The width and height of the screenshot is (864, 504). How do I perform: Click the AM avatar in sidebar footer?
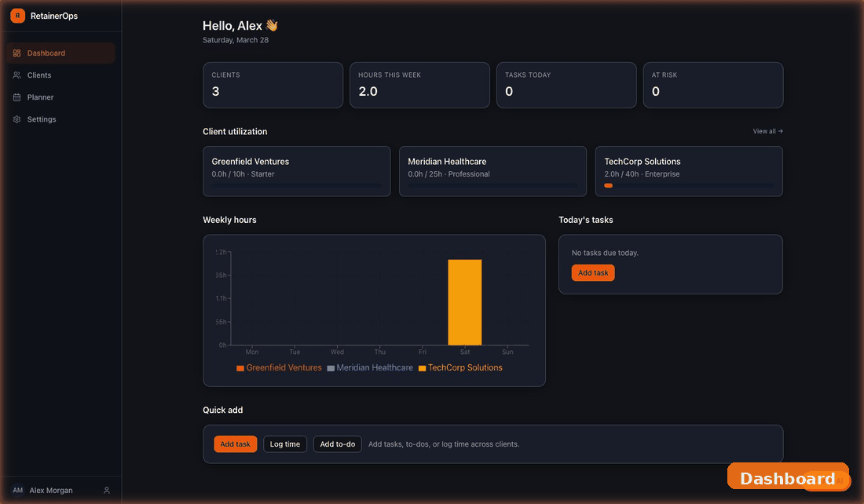(x=17, y=490)
